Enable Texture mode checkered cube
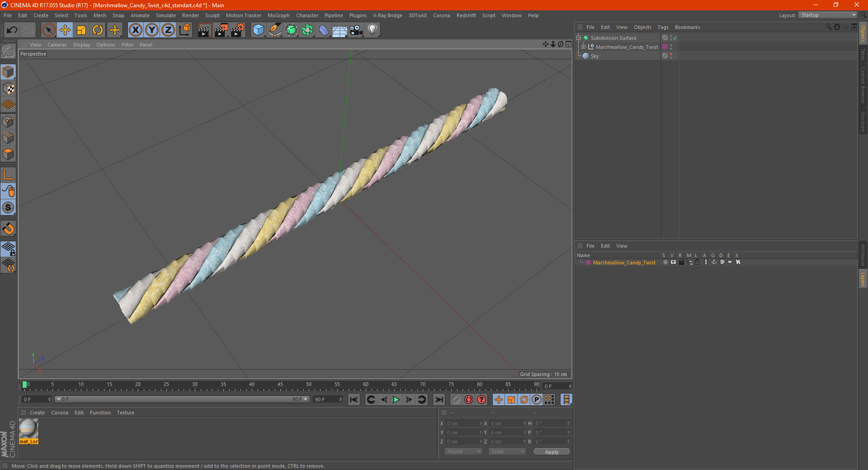Image resolution: width=868 pixels, height=470 pixels. pyautogui.click(x=8, y=89)
